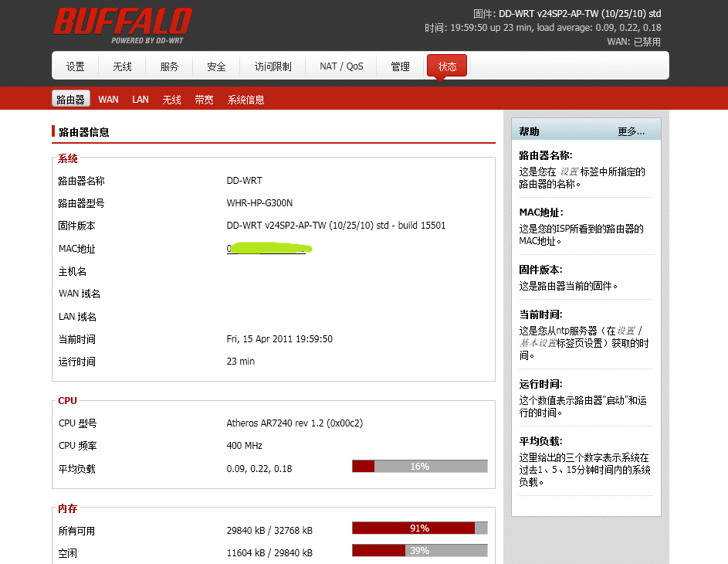Viewport: 728px width, 564px height.
Task: Open the WAN status sub-tab
Action: pos(108,100)
